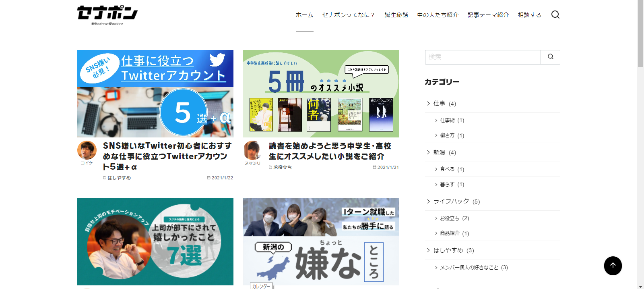This screenshot has height=289, width=644.
Task: Open the 暮らす (1) category link
Action: [x=452, y=185]
